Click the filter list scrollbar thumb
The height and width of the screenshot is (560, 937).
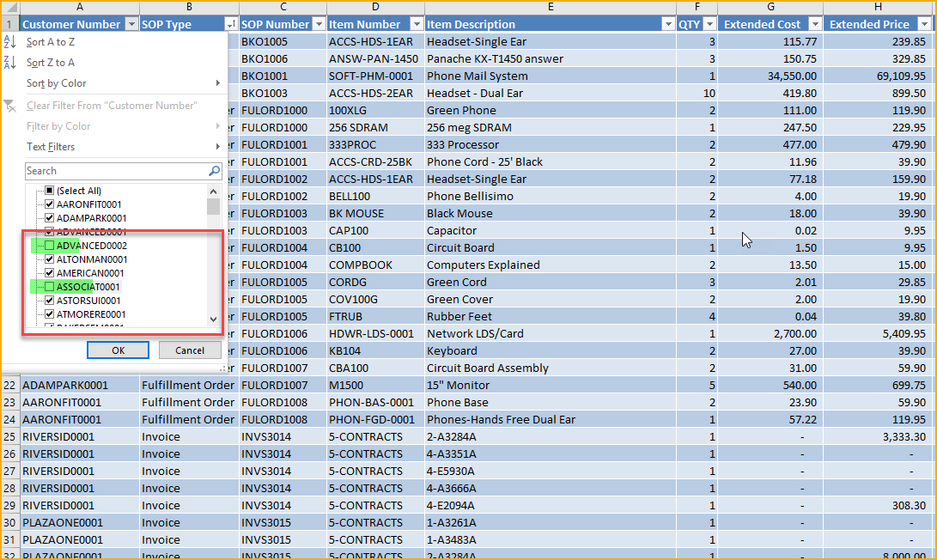(x=213, y=206)
